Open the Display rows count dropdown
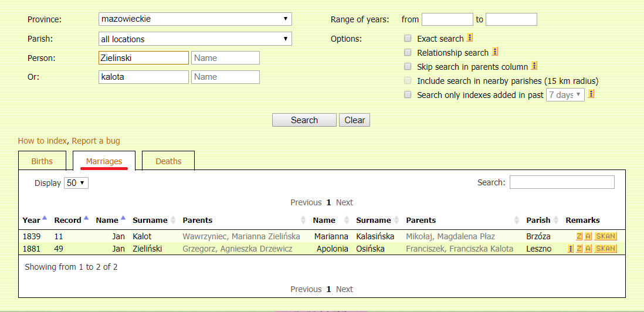The width and height of the screenshot is (644, 312). click(x=76, y=183)
